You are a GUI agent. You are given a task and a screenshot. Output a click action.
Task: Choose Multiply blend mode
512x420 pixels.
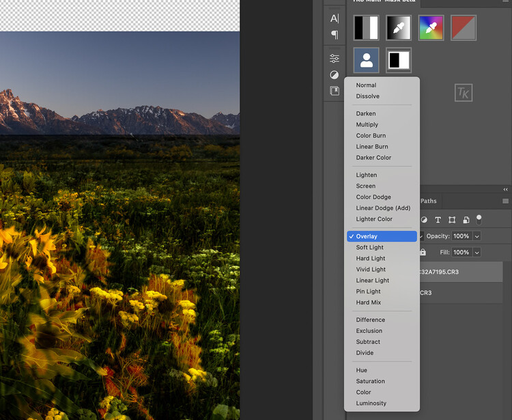coord(367,124)
